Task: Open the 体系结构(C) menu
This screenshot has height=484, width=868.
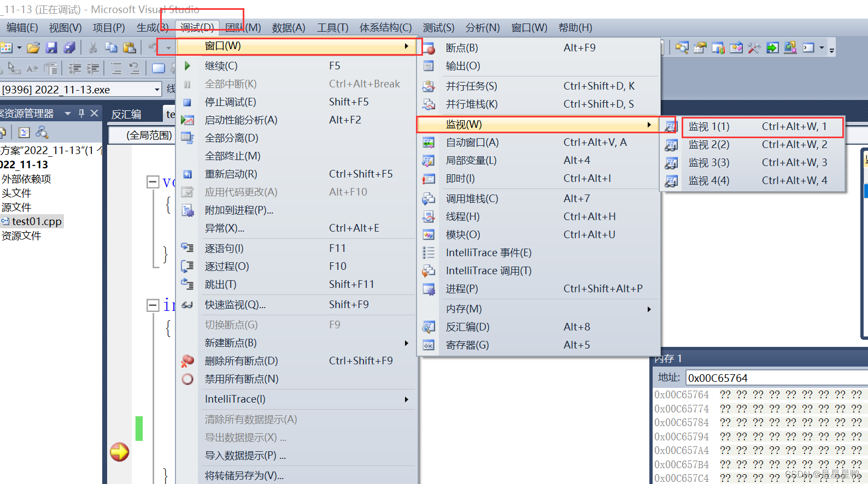Action: tap(386, 28)
